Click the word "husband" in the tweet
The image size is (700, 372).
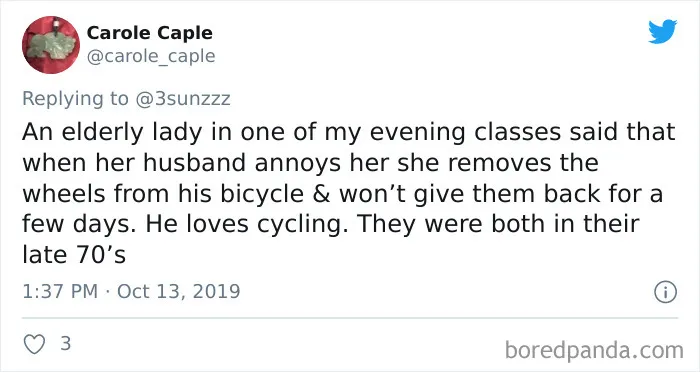click(x=194, y=163)
